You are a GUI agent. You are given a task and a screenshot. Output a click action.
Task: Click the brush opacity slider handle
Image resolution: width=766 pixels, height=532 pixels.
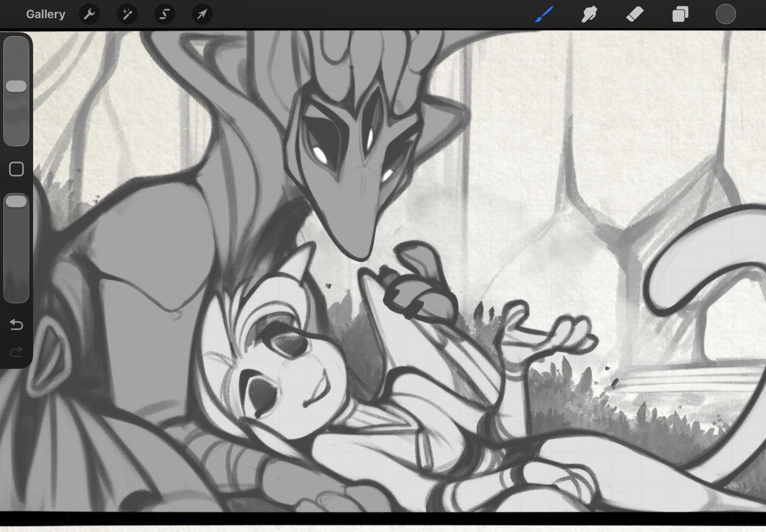coord(16,201)
